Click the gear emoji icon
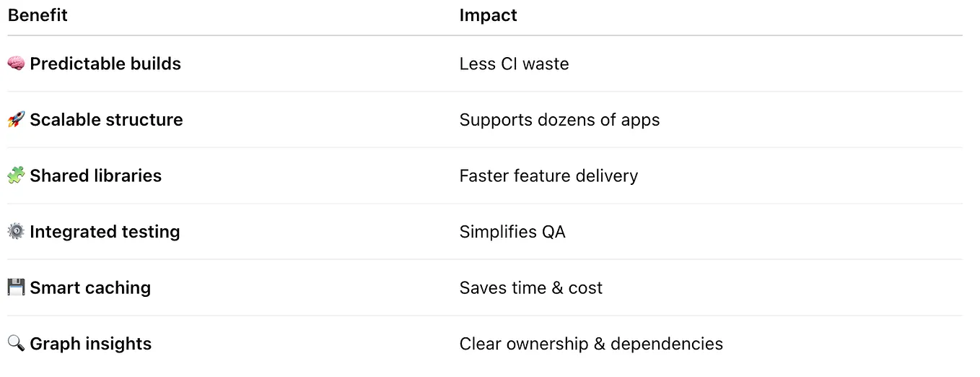This screenshot has height=377, width=980. click(x=16, y=232)
